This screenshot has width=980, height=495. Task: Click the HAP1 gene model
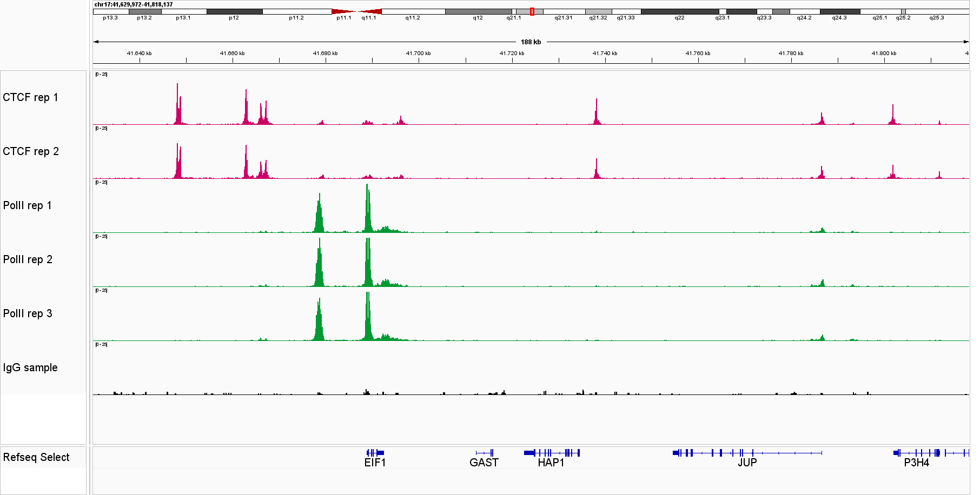point(552,453)
